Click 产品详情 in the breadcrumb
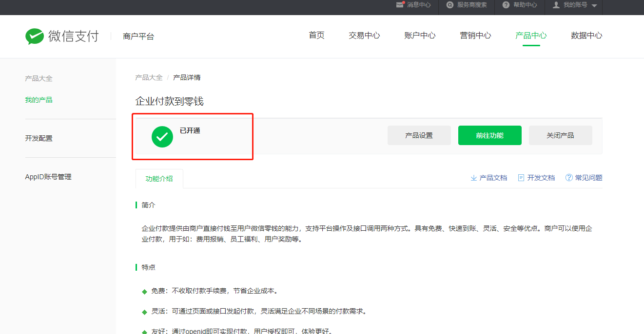This screenshot has height=334, width=644. 187,77
